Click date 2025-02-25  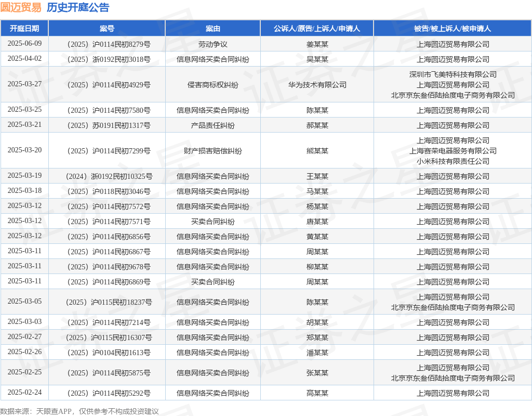[x=24, y=372]
